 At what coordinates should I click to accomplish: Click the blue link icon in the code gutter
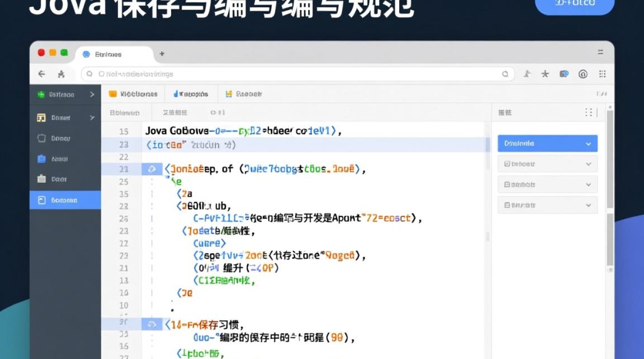(152, 169)
